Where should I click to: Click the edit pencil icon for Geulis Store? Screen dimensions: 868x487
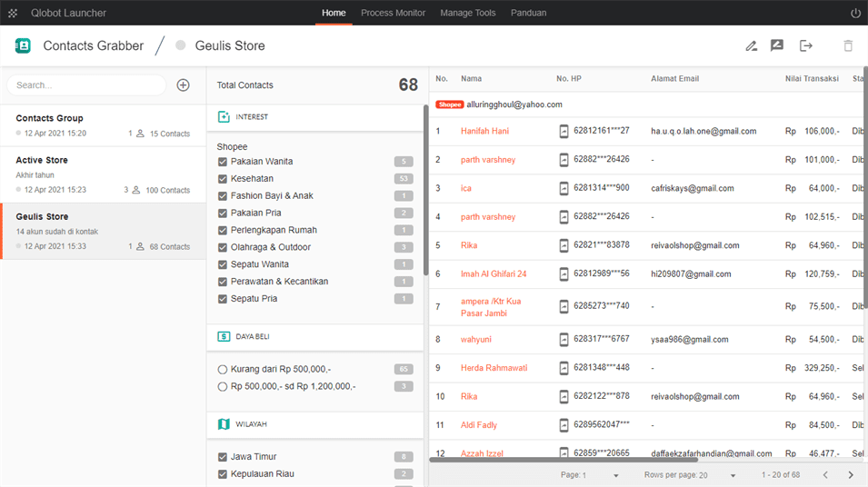pyautogui.click(x=751, y=46)
